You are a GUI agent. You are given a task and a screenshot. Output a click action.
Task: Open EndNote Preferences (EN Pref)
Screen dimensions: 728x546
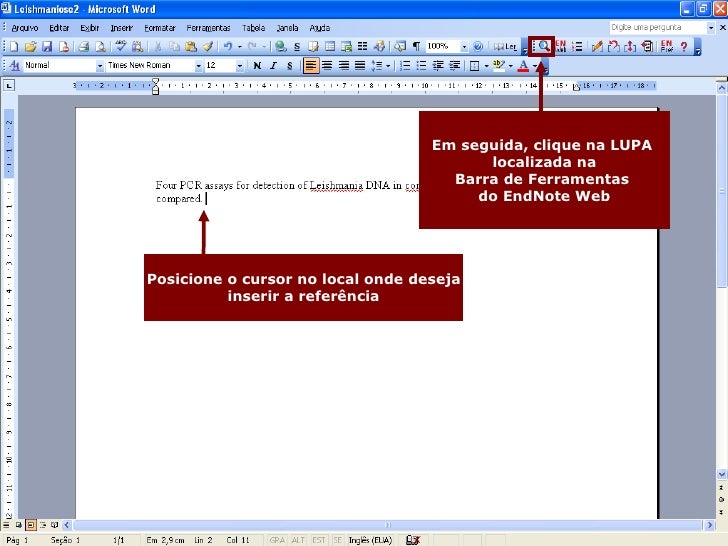pos(667,46)
